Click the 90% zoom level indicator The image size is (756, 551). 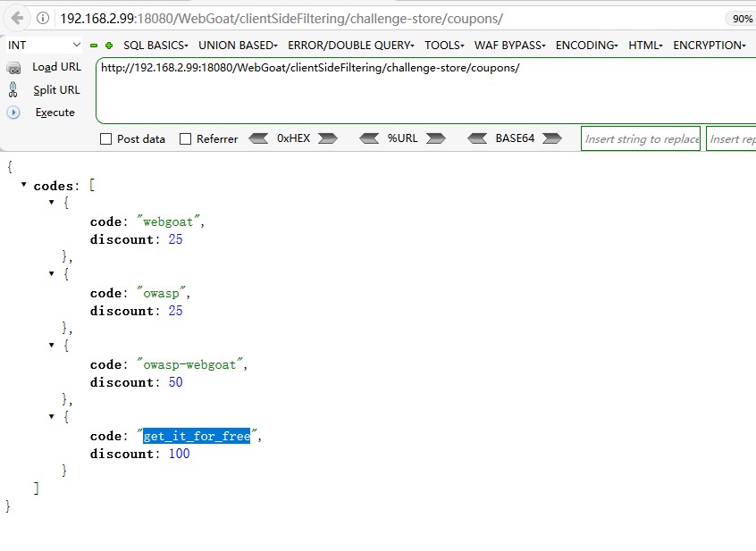point(742,19)
